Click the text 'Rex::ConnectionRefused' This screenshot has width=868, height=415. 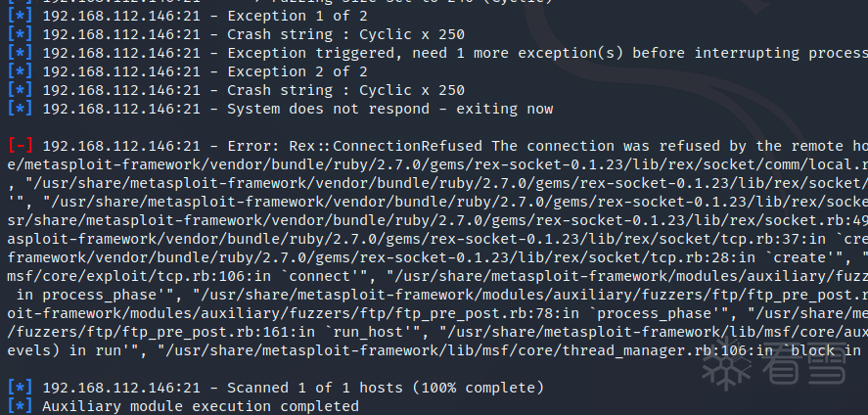pyautogui.click(x=386, y=146)
